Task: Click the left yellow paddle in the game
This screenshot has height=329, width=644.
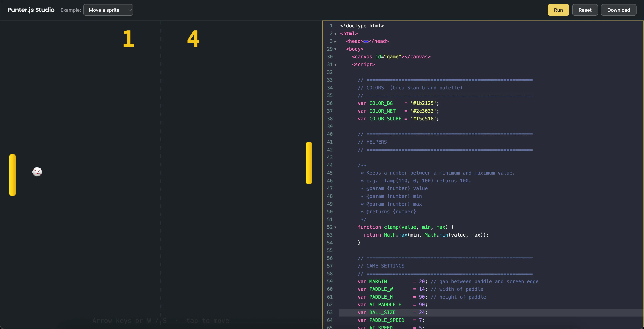Action: coord(12,175)
